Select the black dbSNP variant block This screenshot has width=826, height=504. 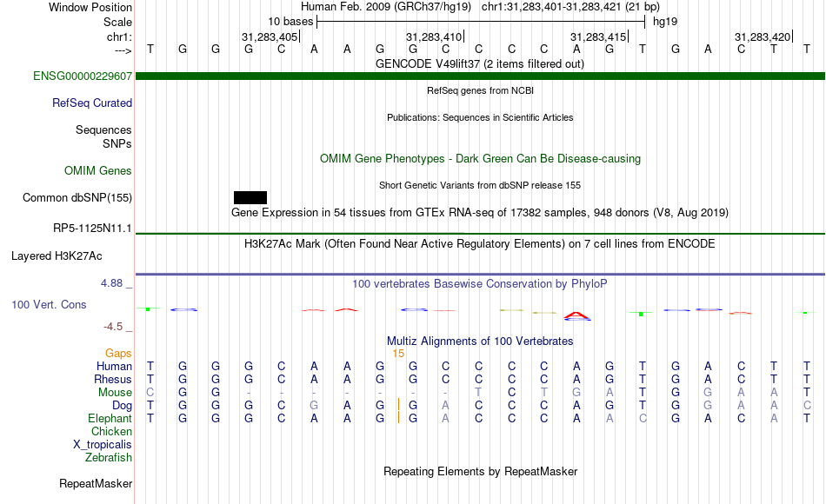click(250, 197)
